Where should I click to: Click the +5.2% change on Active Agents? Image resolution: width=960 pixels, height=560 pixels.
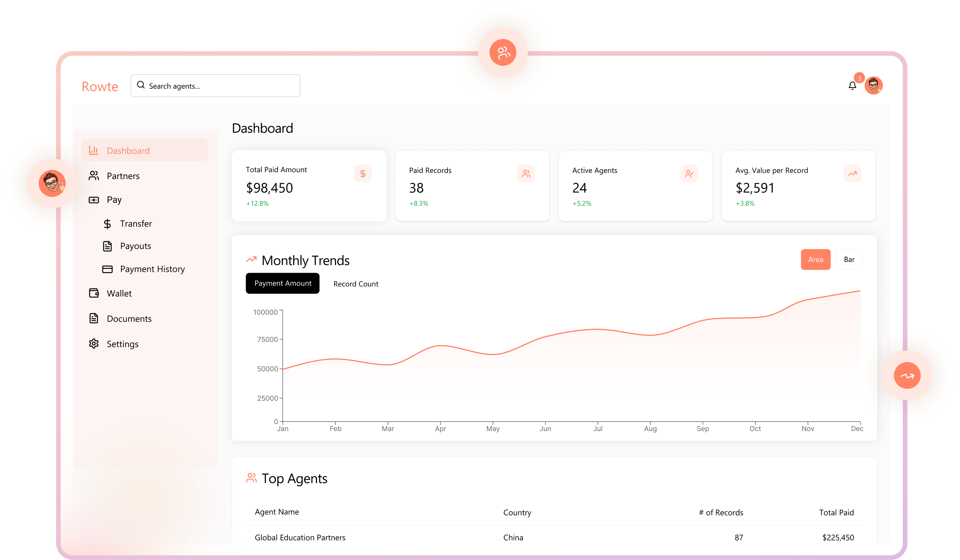pos(582,203)
